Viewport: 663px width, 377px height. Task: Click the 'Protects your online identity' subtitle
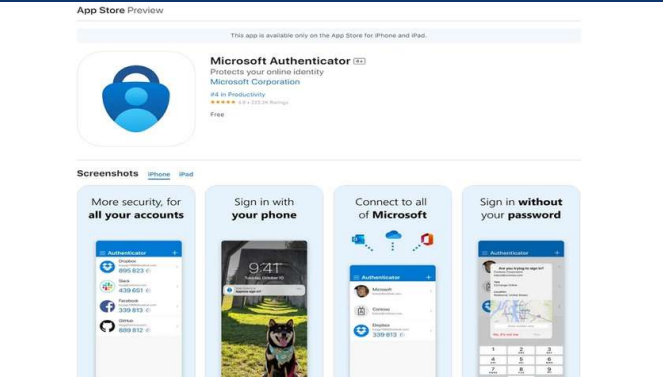[x=267, y=72]
